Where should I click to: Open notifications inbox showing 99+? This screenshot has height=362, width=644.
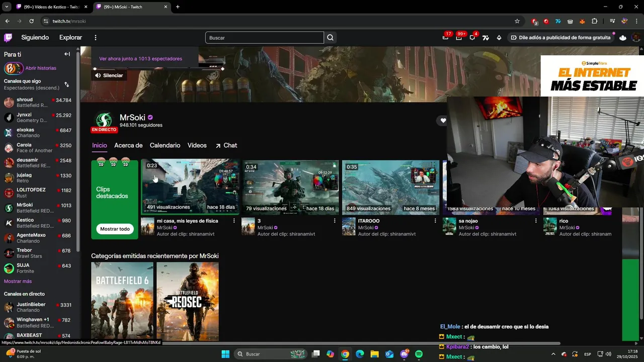(459, 38)
